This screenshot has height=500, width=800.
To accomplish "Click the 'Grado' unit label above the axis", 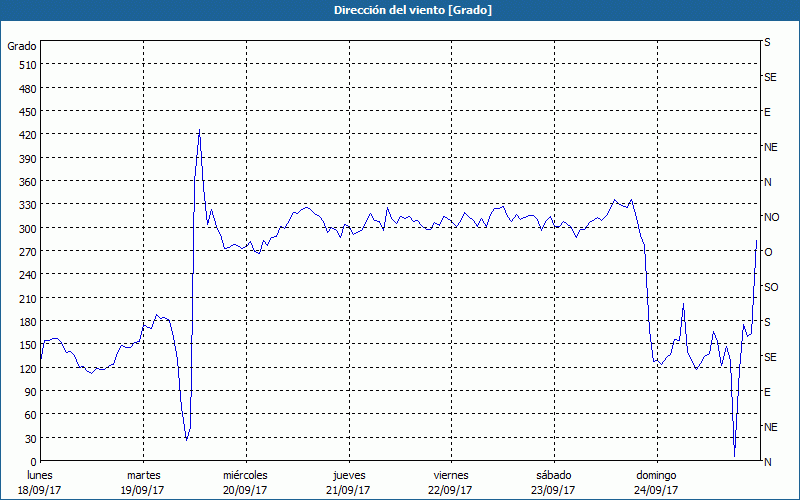I will point(22,46).
